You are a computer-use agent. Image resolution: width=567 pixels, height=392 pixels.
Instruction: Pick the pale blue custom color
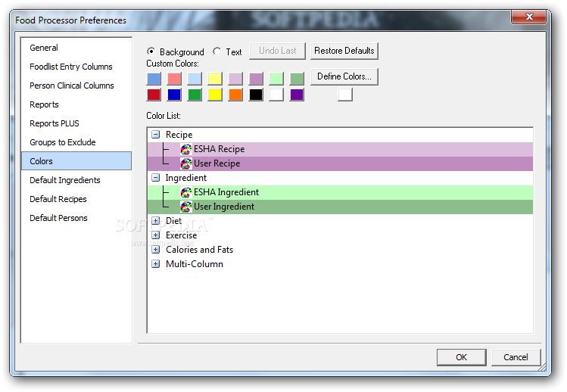click(195, 79)
